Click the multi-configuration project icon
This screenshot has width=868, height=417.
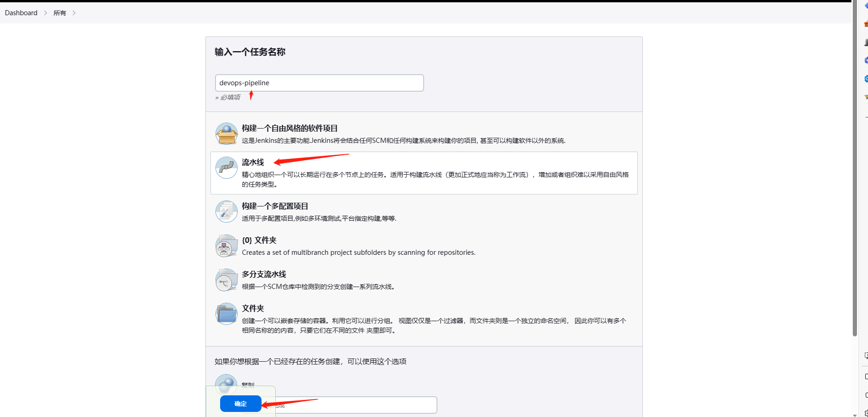[x=226, y=212]
